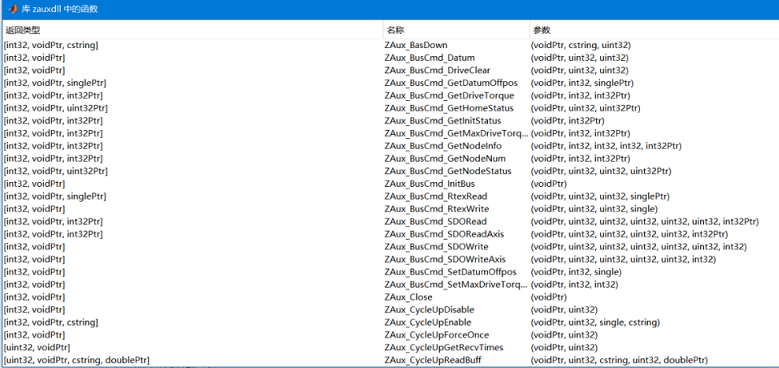The width and height of the screenshot is (779, 368).
Task: Select the ZAux_BusCmd_GetDriveTorque function name
Action: 449,95
